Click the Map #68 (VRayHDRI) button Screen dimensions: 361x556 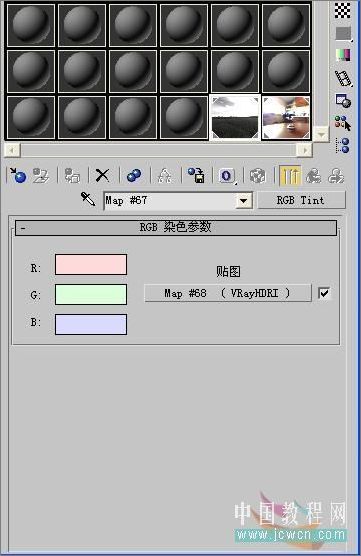point(228,293)
